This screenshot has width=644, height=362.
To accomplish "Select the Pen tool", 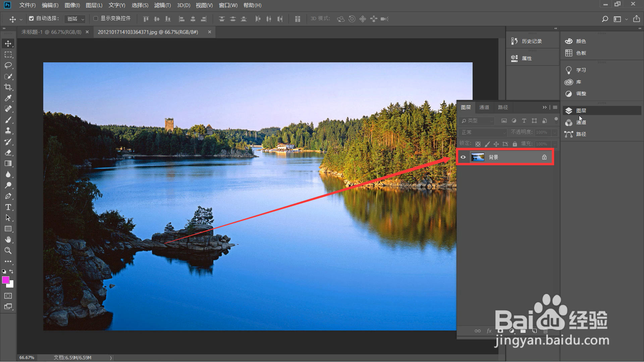I will coord(8,196).
